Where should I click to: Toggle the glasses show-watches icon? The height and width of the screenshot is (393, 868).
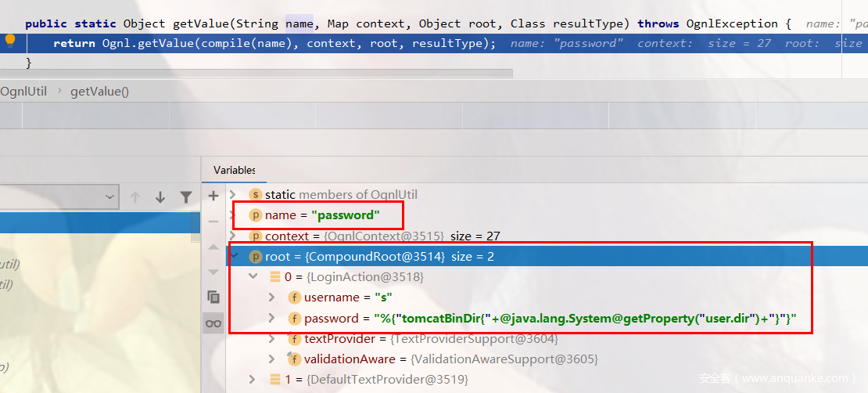click(x=213, y=323)
